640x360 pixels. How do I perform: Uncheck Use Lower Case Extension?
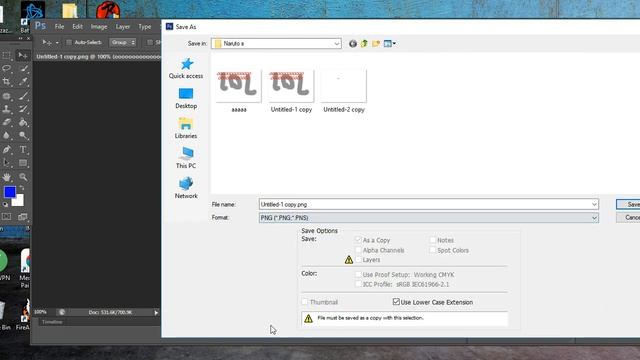coord(396,302)
